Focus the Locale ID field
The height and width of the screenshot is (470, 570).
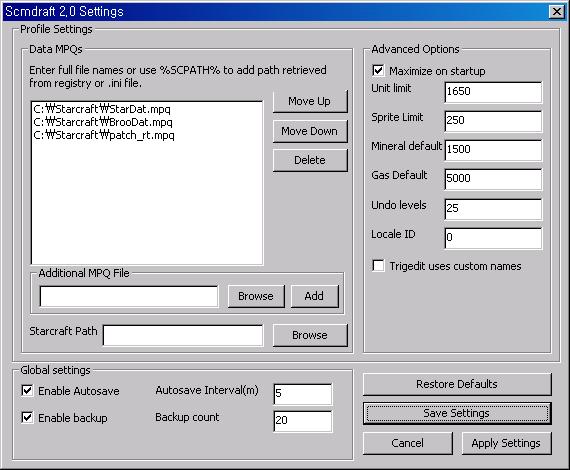(x=493, y=238)
